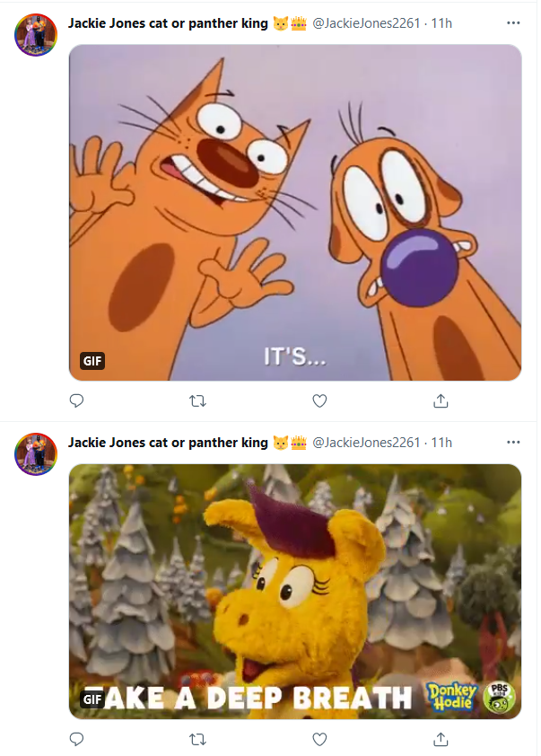Open Jackie Jones avatar on first tweet
This screenshot has width=541, height=756.
point(36,33)
